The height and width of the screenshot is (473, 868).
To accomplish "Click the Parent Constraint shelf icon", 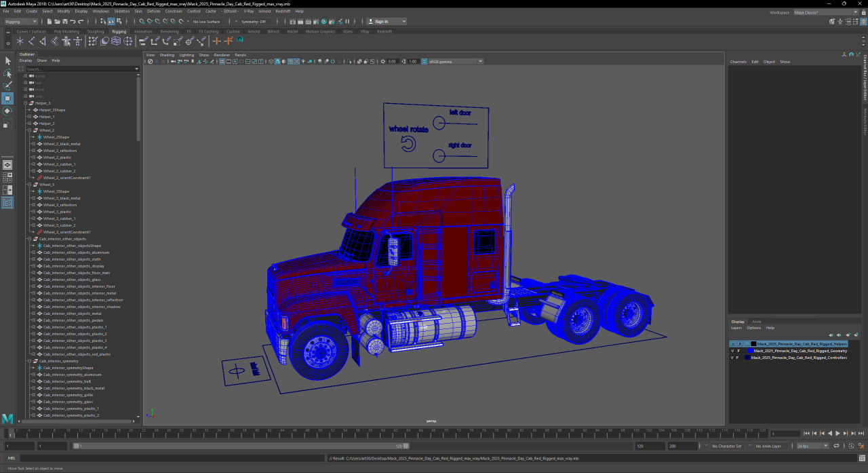I will (x=143, y=41).
